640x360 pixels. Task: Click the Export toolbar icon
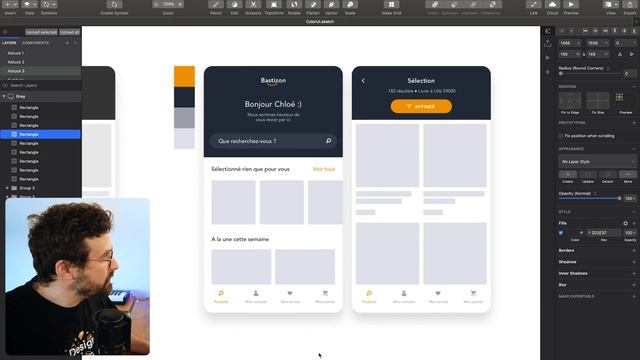(x=630, y=5)
